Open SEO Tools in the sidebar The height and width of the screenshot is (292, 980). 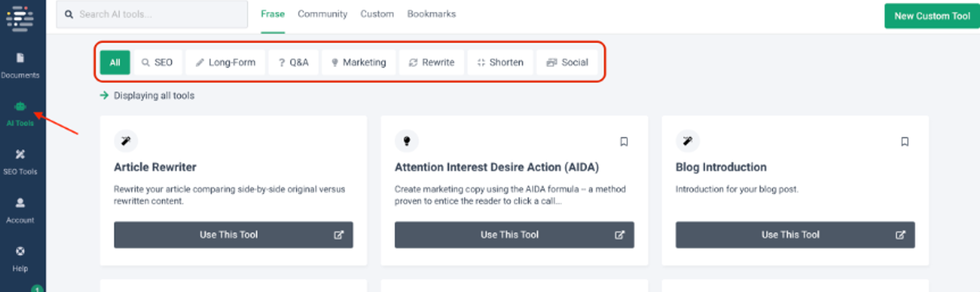coord(21,162)
